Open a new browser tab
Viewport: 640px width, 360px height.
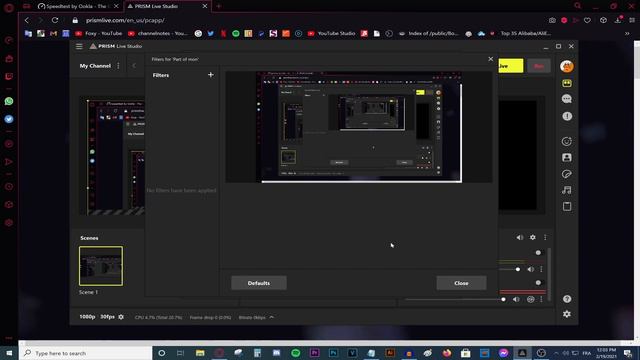click(x=219, y=6)
